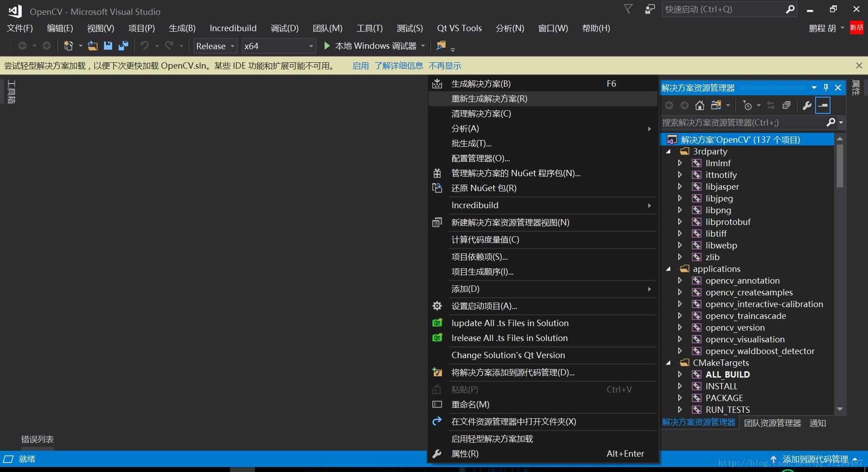Open the Toolbox side tab
This screenshot has height=472, width=868.
pyautogui.click(x=11, y=92)
